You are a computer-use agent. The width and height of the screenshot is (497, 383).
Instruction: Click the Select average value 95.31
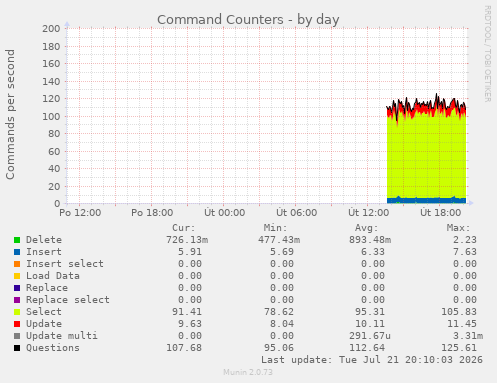[x=370, y=312]
